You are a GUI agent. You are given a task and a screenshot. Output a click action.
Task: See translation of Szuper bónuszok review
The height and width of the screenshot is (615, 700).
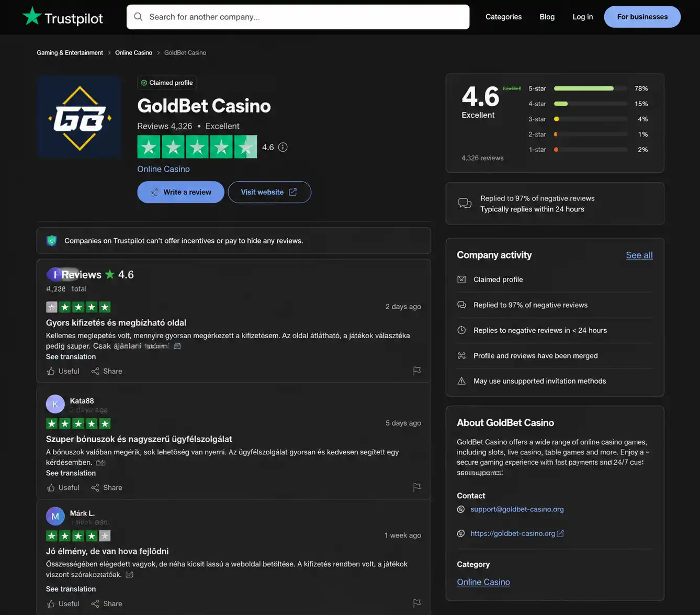[71, 473]
